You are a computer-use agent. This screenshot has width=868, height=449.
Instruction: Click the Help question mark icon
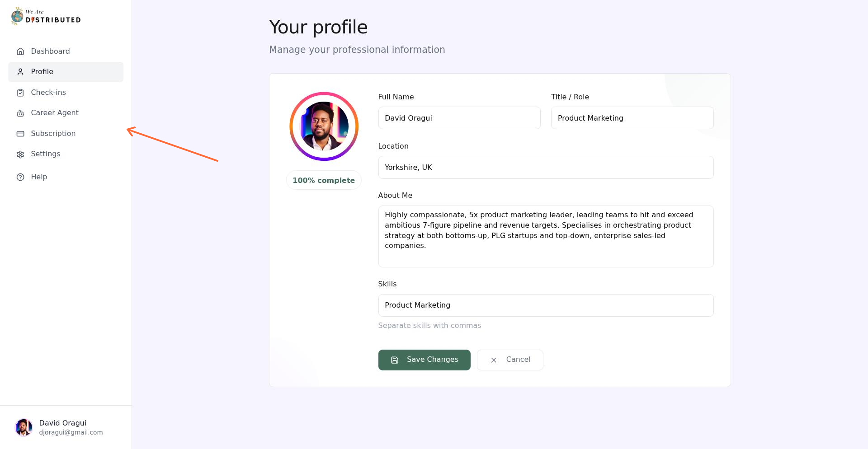[x=20, y=177]
